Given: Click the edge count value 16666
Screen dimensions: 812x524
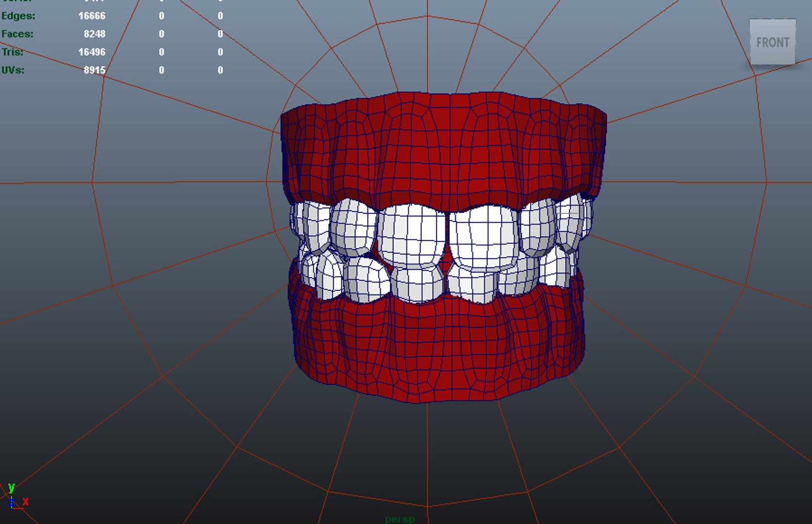Looking at the screenshot, I should [x=92, y=16].
